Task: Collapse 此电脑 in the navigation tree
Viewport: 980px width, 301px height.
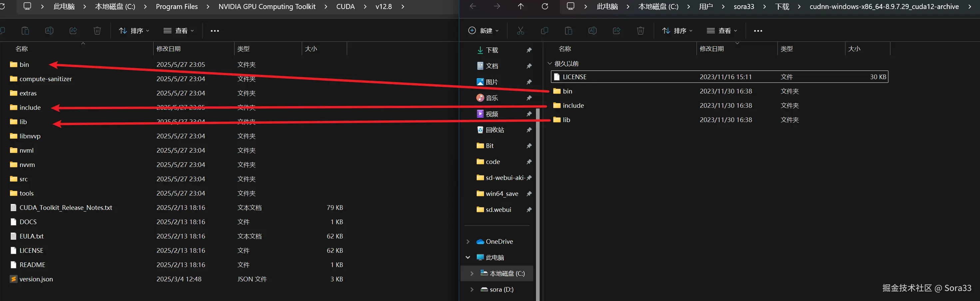Action: coord(468,258)
